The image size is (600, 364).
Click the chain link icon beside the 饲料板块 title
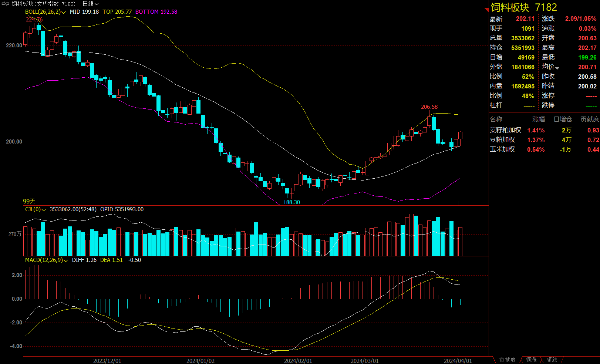pos(5,4)
